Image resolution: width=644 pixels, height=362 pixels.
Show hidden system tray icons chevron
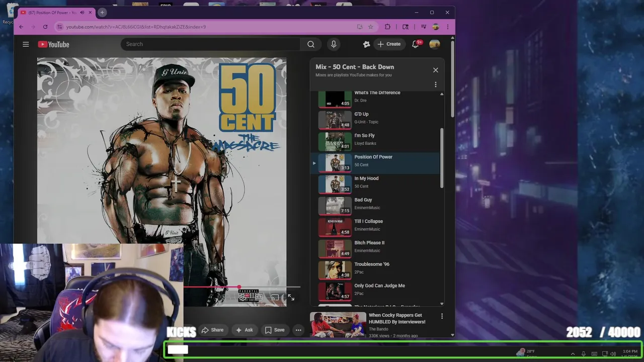573,354
